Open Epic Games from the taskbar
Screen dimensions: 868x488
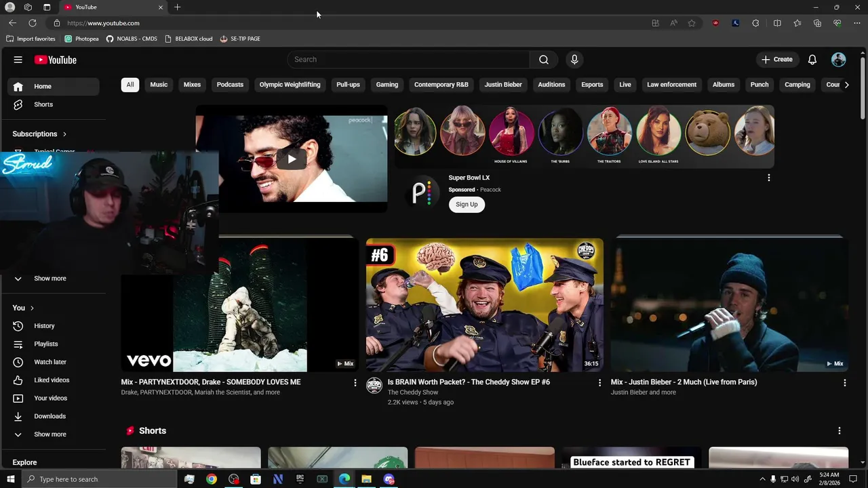[x=300, y=479]
